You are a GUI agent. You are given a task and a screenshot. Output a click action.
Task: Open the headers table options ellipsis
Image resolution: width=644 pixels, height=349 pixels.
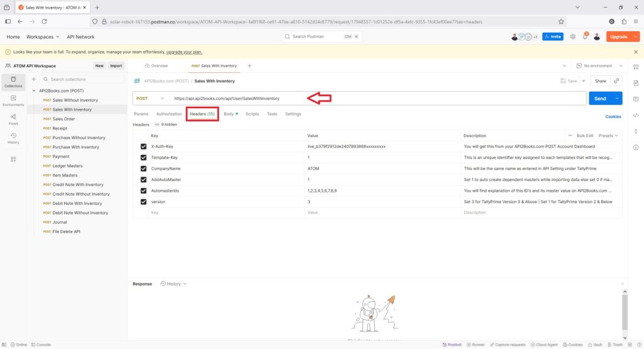pos(570,135)
